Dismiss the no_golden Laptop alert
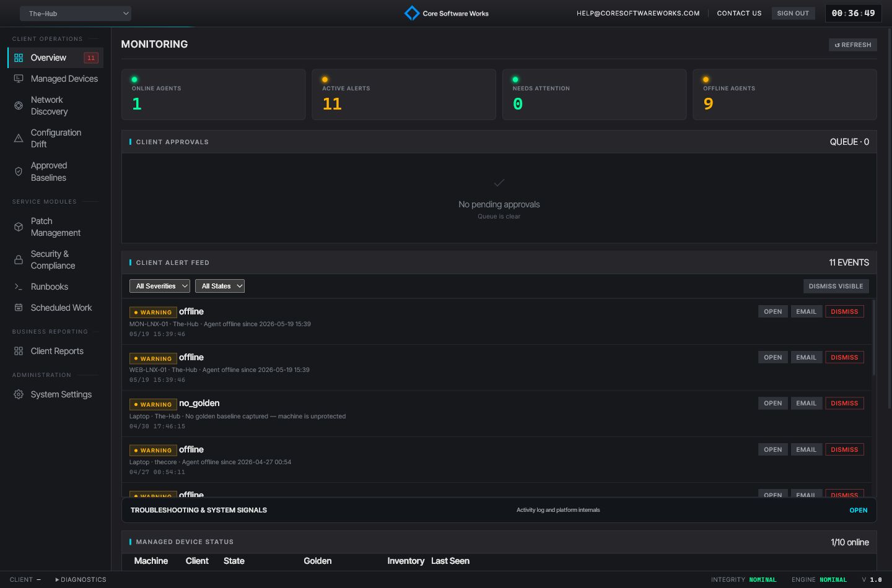892x588 pixels. (844, 403)
